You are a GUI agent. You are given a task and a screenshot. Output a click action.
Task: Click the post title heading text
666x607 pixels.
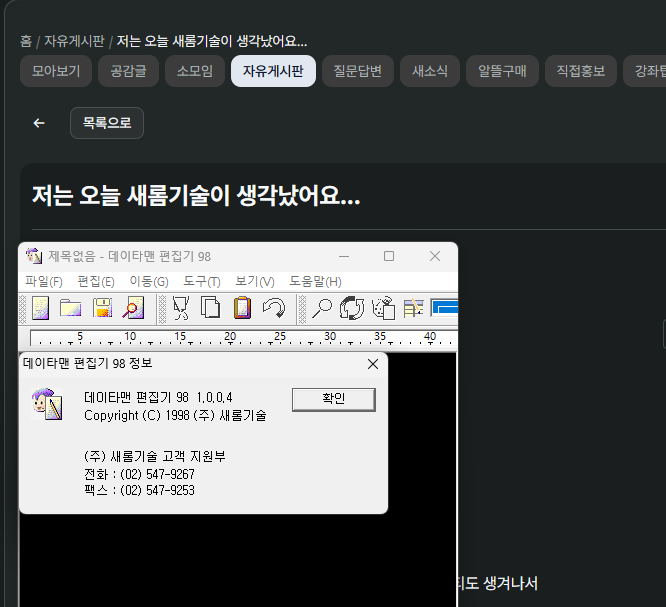tap(196, 196)
